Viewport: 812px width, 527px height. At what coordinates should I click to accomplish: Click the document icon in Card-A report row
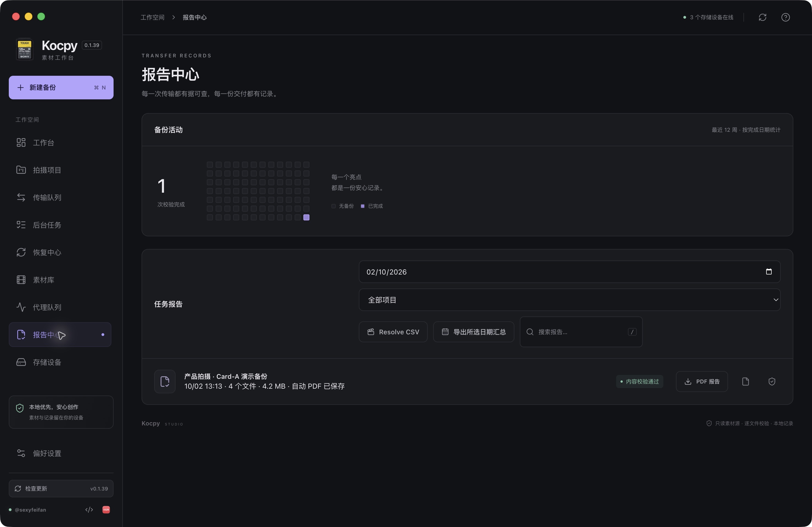745,381
